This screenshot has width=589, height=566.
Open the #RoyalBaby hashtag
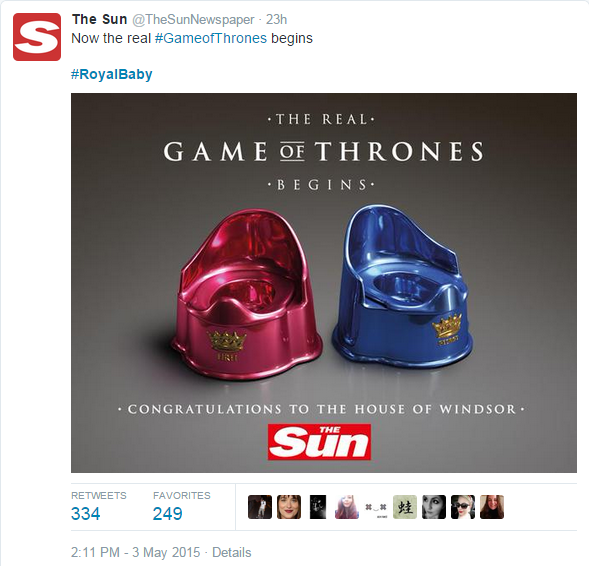point(112,74)
